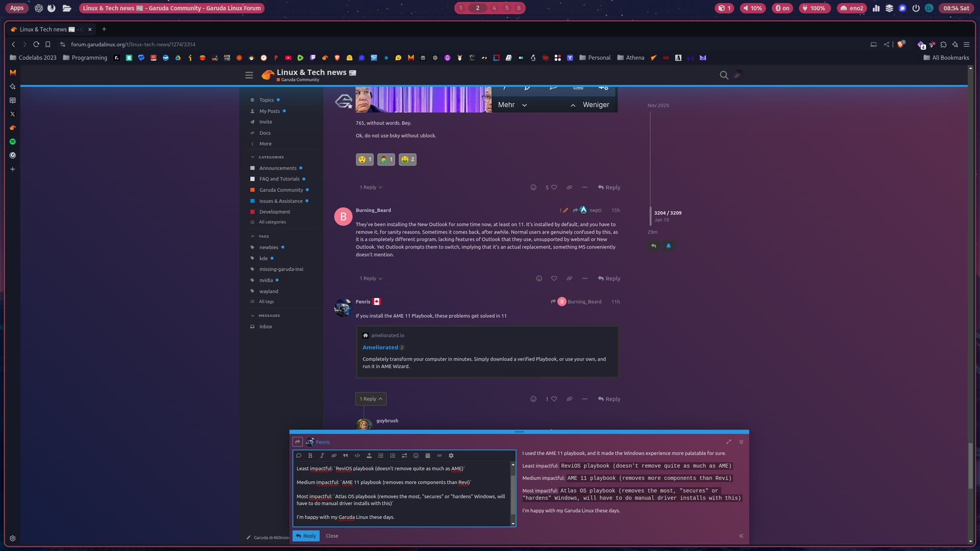The image size is (980, 551).
Task: Expand 1 Reply under Burning_Beard post
Action: tap(371, 279)
